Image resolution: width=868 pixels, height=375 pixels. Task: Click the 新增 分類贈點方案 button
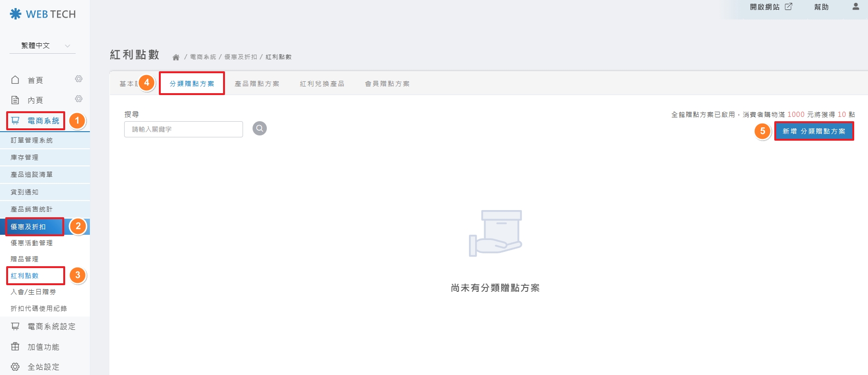tap(814, 131)
